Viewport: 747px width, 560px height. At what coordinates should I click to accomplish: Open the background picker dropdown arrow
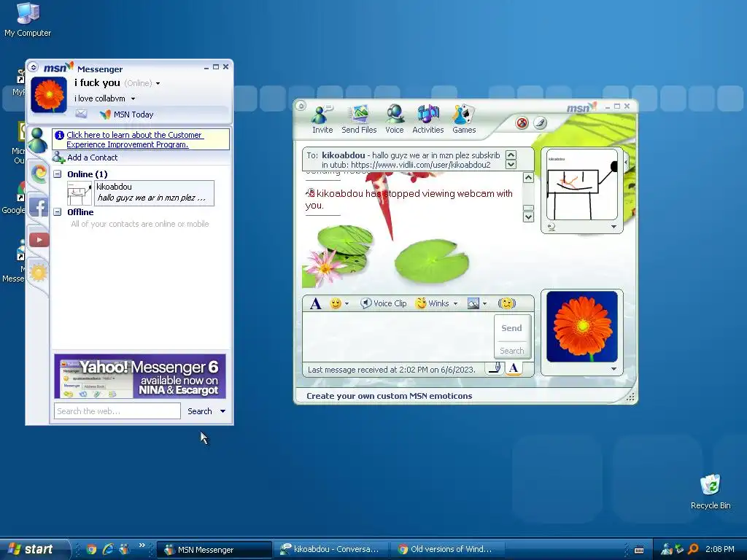(x=484, y=304)
